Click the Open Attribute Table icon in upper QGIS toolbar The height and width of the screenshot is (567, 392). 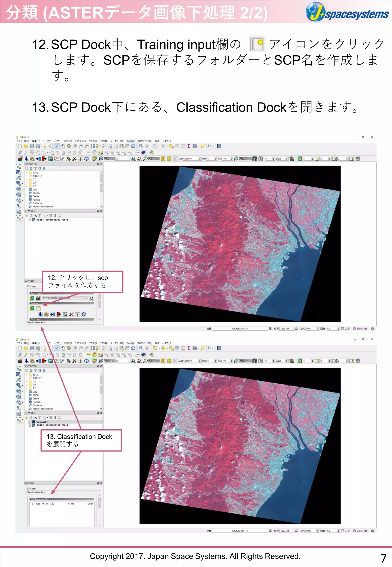tap(177, 146)
